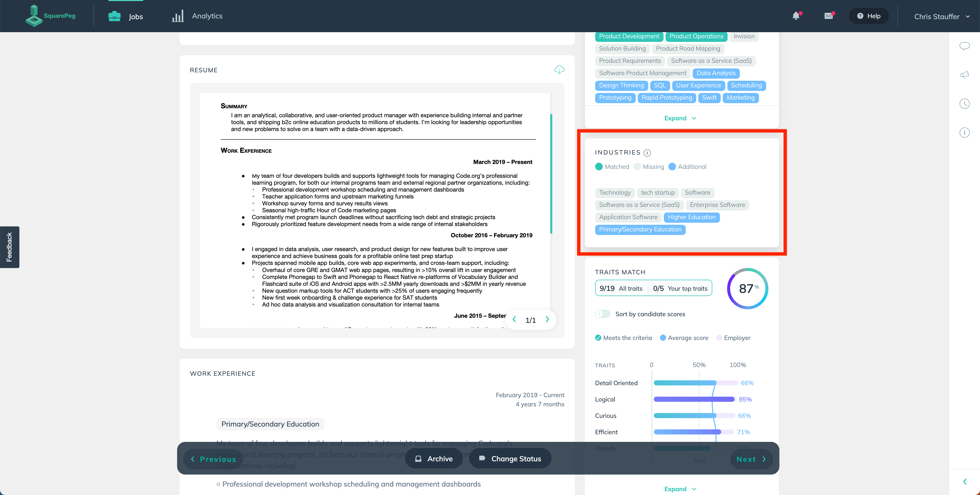
Task: Click the Solution Building skill tag
Action: tap(622, 49)
